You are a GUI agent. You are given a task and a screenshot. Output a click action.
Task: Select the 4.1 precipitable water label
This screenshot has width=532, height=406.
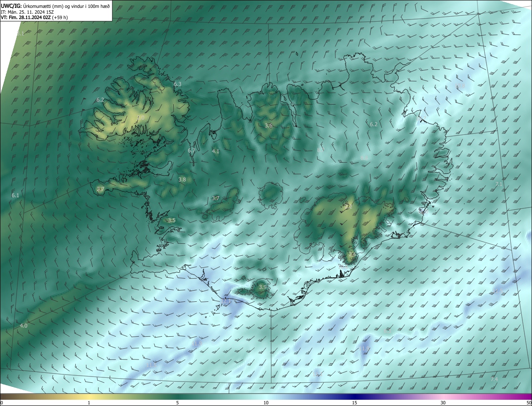coord(215,152)
